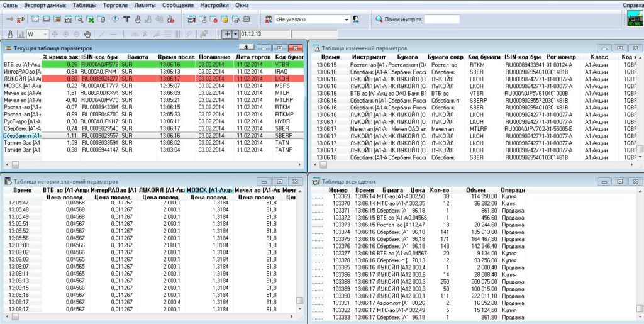Open the "Не указан" client dropdown
Image resolution: width=644 pixels, height=324 pixels.
point(345,20)
